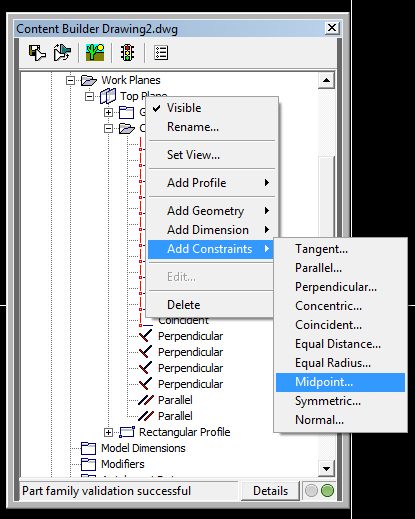Screen dimensions: 415x519
Task: Click the Save As Part Family icon
Action: pyautogui.click(x=62, y=53)
